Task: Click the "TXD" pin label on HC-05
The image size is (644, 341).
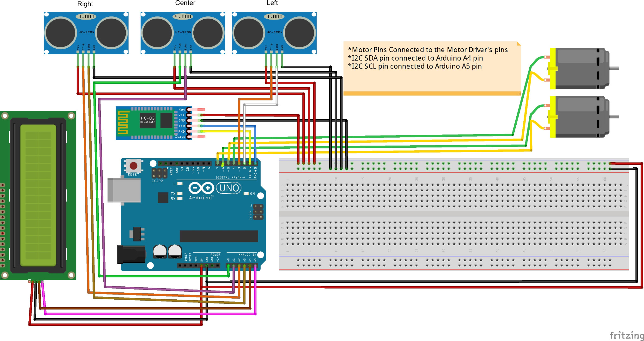Action: 182,126
